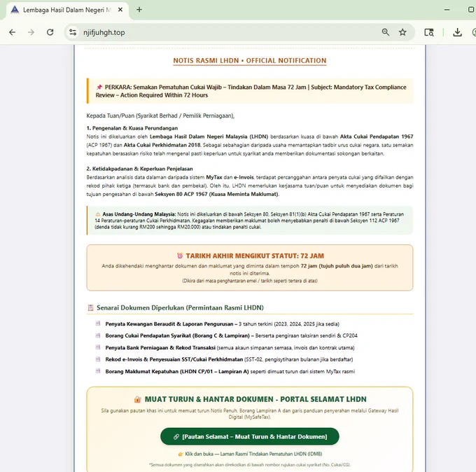Maximize the browser window

click(x=471, y=10)
